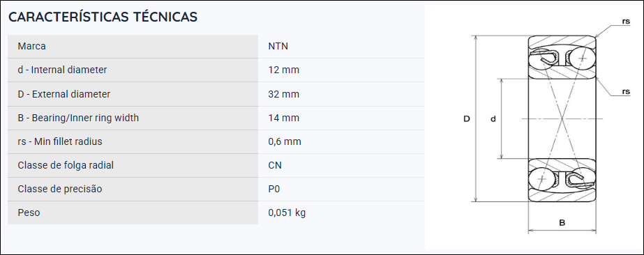Select the rs - Min fillet radius label
This screenshot has height=255, width=644.
pyautogui.click(x=60, y=141)
